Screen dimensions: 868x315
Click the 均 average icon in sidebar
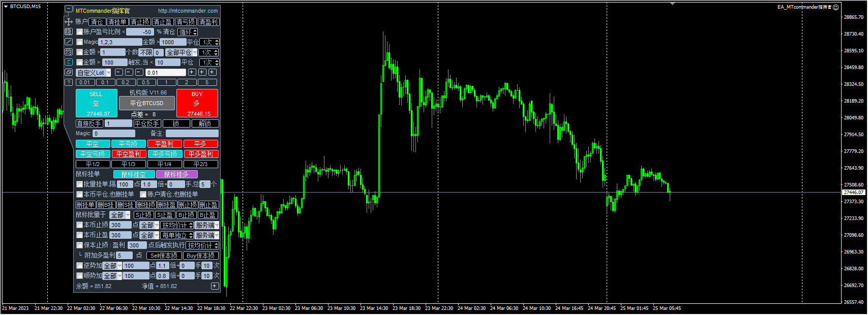point(69,52)
